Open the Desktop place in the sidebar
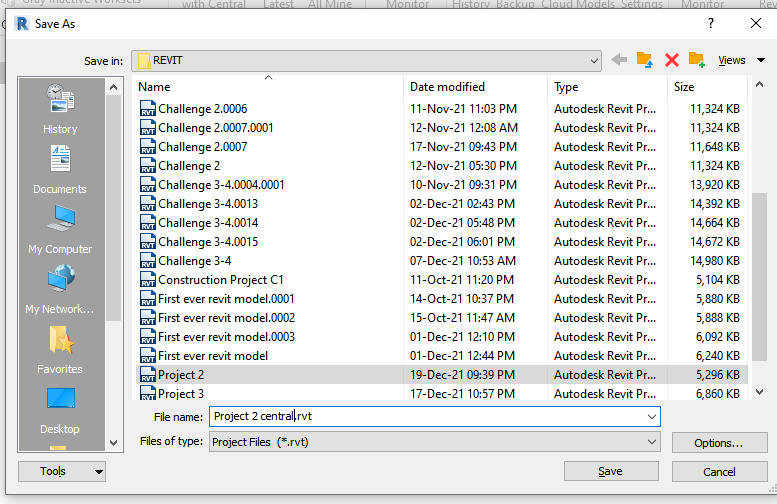This screenshot has width=777, height=504. click(60, 410)
